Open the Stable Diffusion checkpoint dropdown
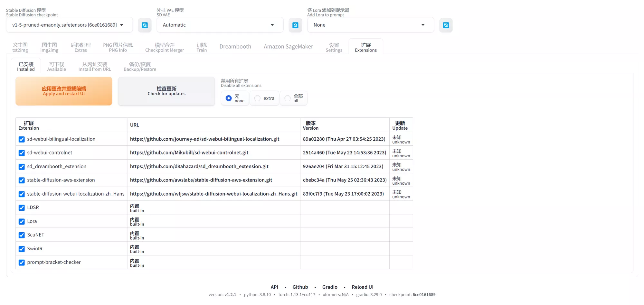 [69, 25]
